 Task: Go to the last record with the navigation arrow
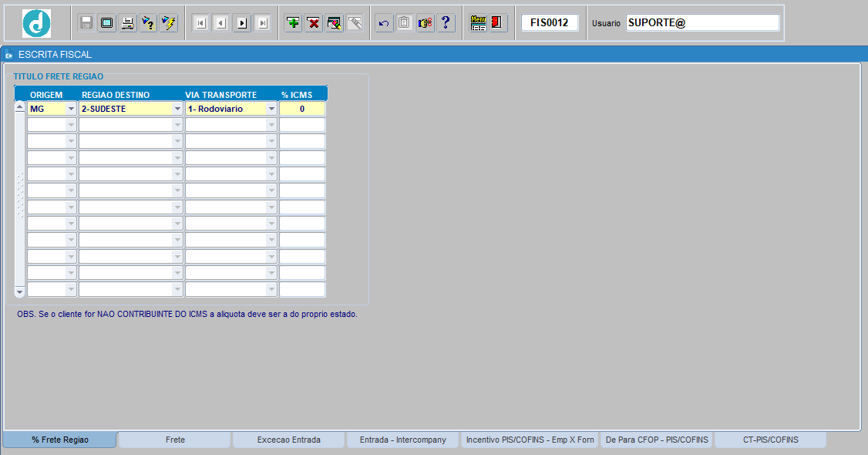point(261,23)
